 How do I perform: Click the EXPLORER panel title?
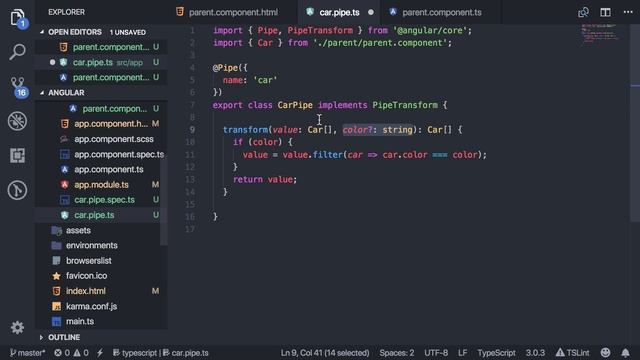[x=67, y=12]
